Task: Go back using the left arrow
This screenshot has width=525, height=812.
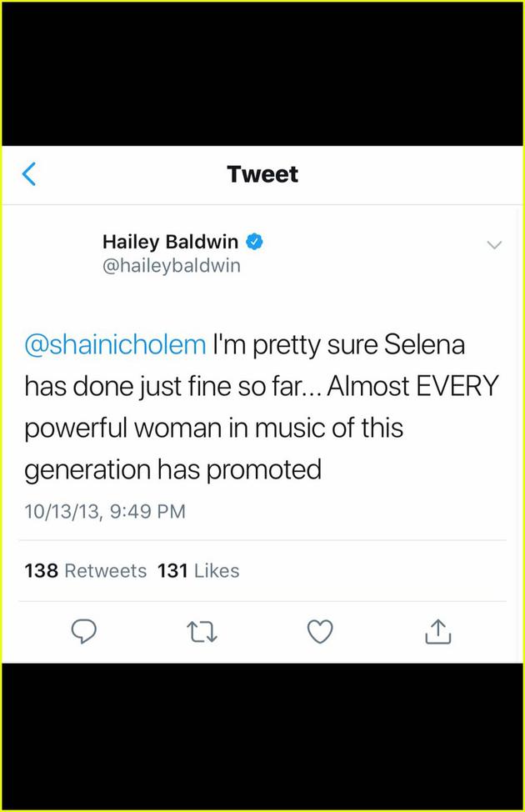Action: coord(30,174)
